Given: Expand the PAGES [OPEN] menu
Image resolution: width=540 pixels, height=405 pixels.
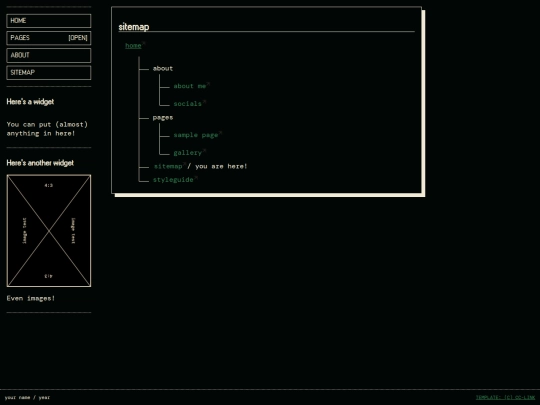Looking at the screenshot, I should point(49,38).
